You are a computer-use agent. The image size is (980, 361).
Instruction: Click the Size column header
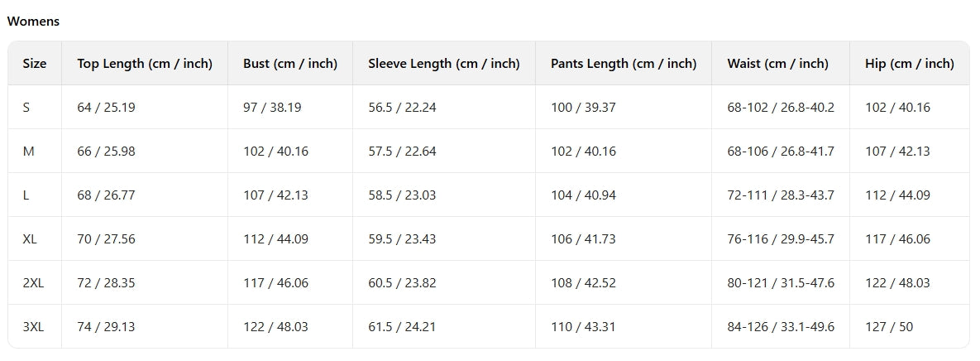click(35, 64)
